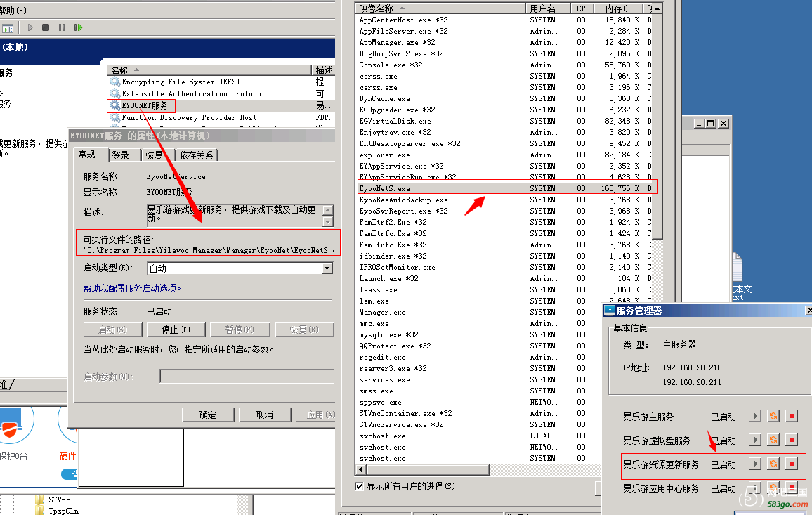The height and width of the screenshot is (515, 812).
Task: Click the 暂停(P) button
Action: 240,330
